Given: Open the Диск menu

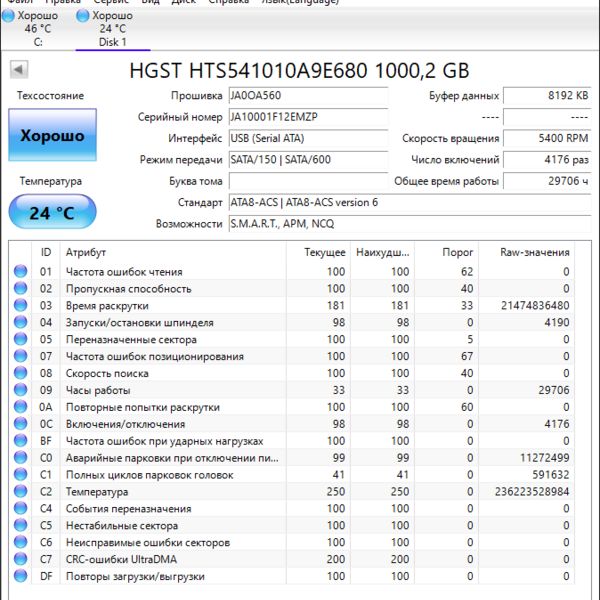Looking at the screenshot, I should coord(184,2).
